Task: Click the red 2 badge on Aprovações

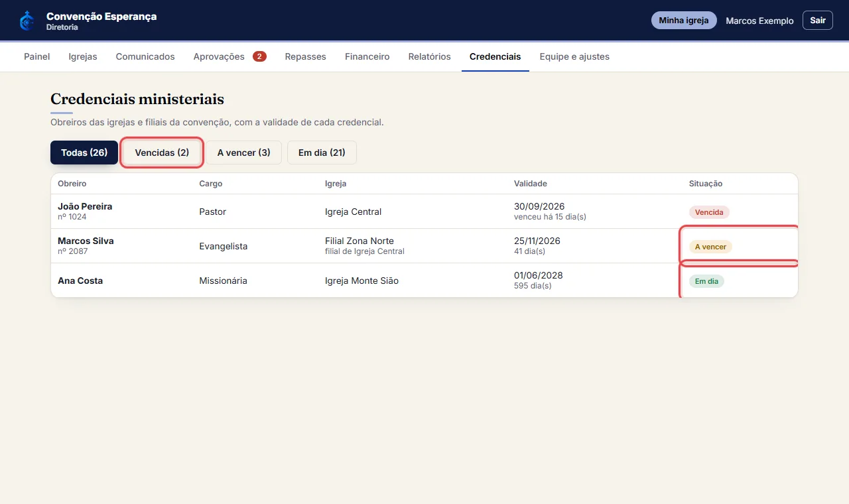Action: 259,56
